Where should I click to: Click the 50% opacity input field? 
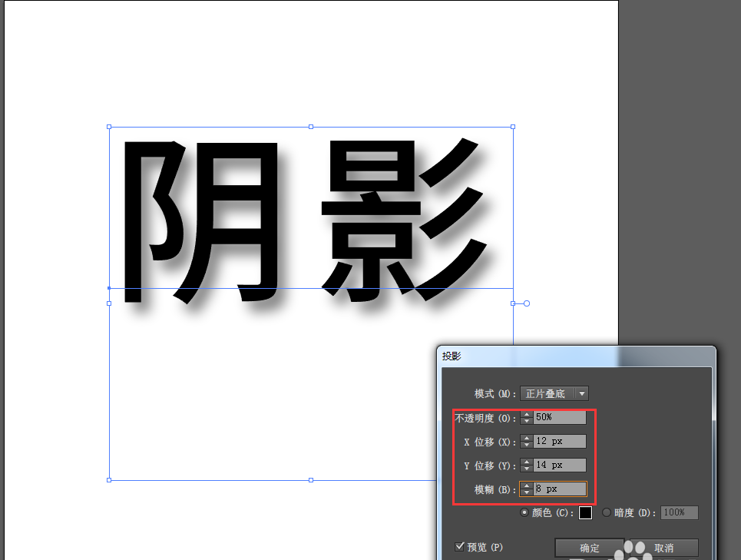pyautogui.click(x=559, y=418)
